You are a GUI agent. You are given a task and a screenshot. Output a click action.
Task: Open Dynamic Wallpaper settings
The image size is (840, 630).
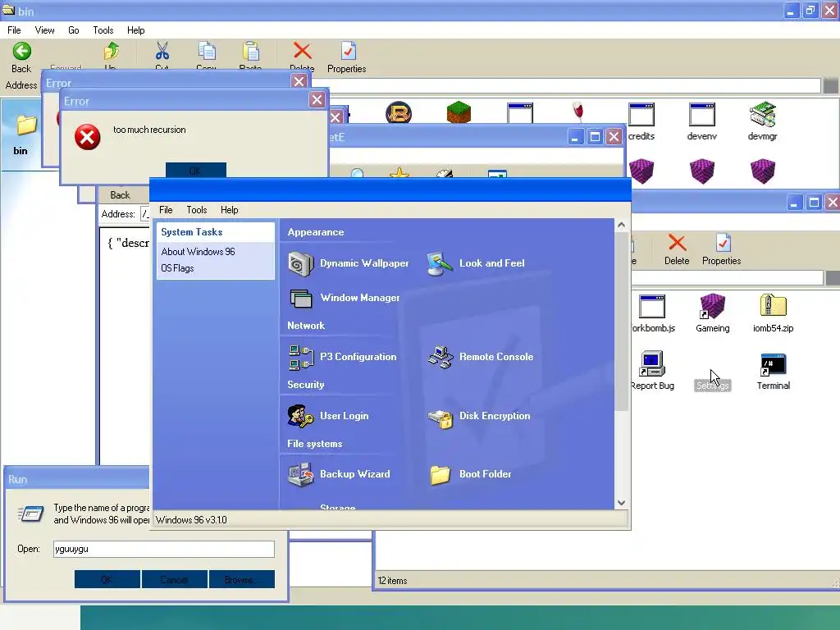coord(349,263)
